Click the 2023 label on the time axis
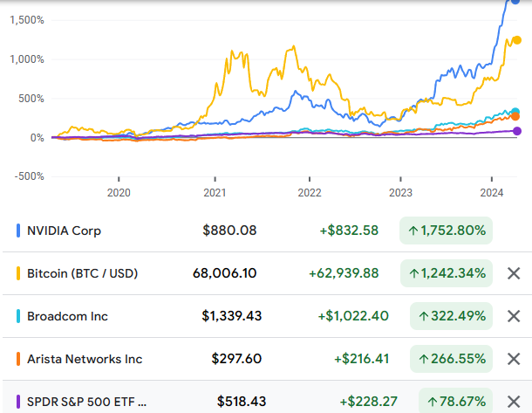532x413 pixels. (400, 193)
